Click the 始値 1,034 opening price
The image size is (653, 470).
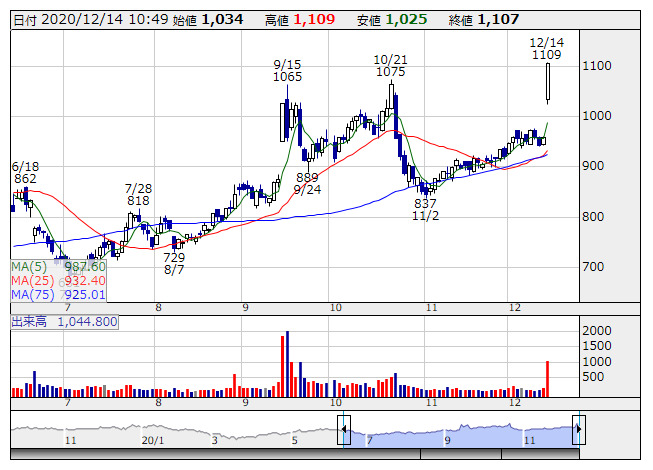pyautogui.click(x=207, y=20)
